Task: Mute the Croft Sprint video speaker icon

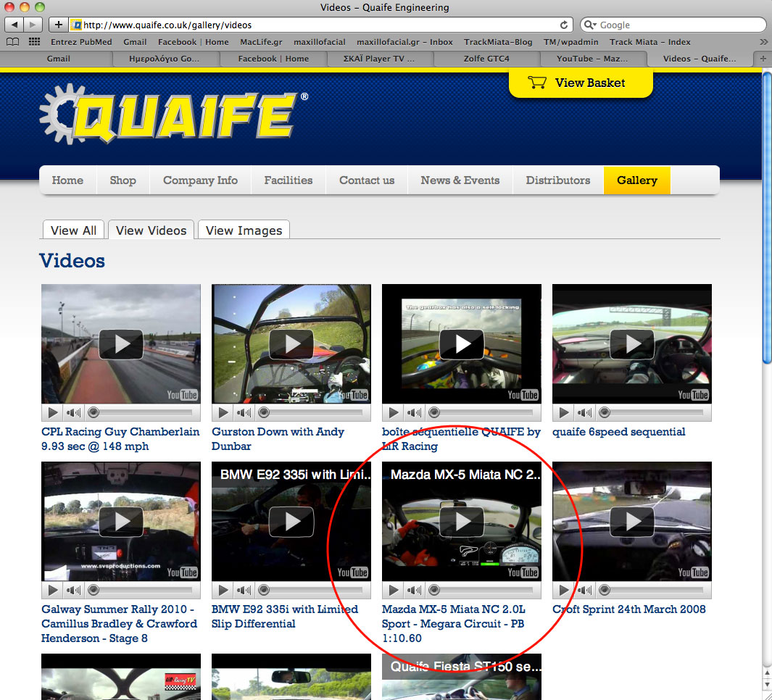Action: click(x=584, y=590)
